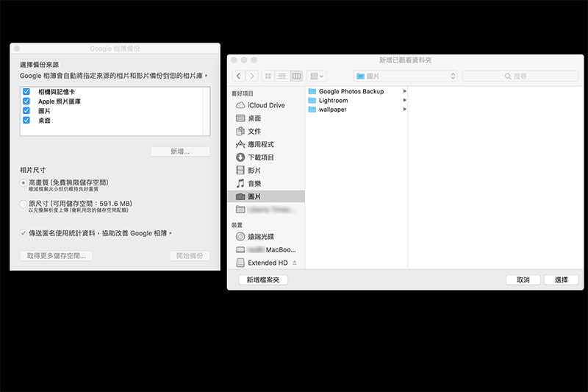The width and height of the screenshot is (588, 392).
Task: Go back with the left arrow button
Action: (x=239, y=76)
